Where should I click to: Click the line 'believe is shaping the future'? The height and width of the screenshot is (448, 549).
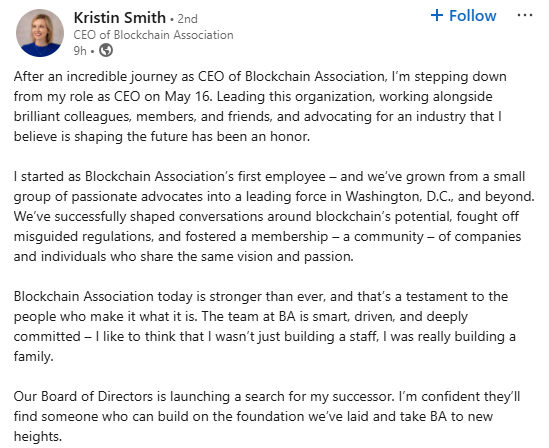(162, 136)
